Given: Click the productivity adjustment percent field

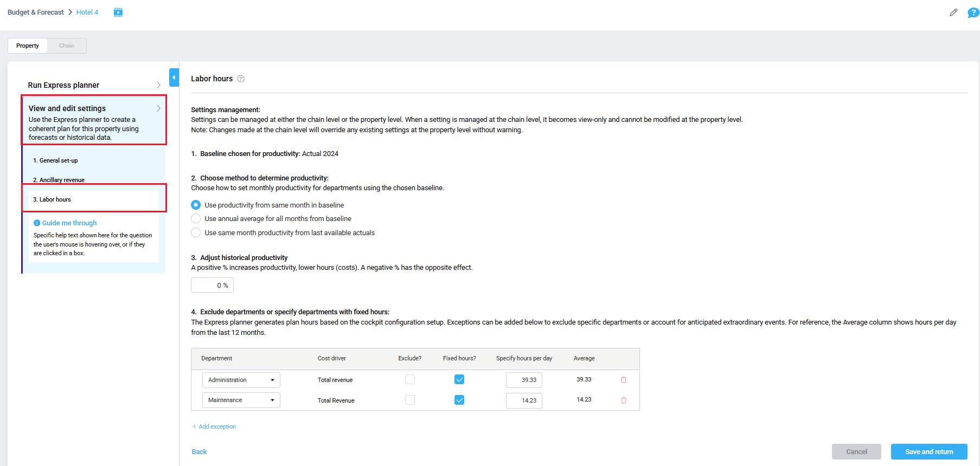Looking at the screenshot, I should (212, 285).
